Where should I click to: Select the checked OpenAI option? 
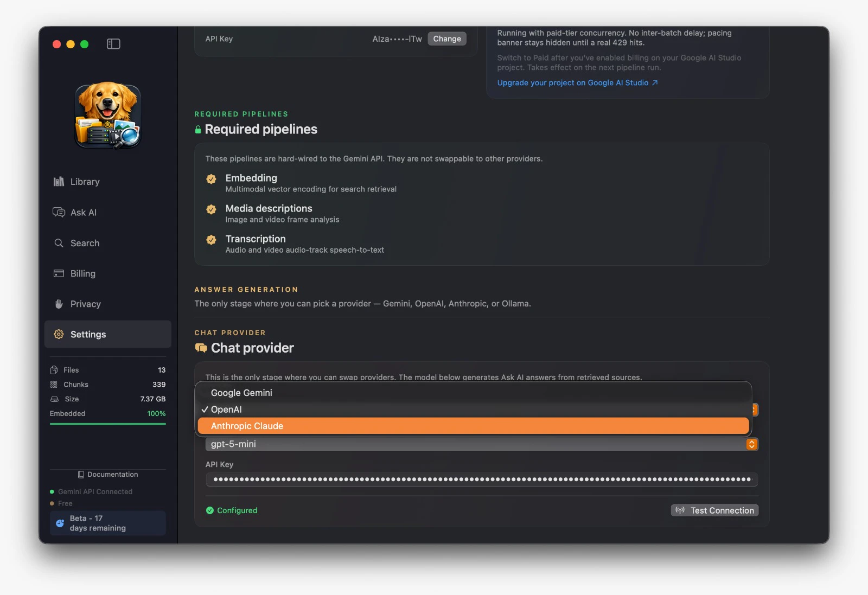(473, 410)
